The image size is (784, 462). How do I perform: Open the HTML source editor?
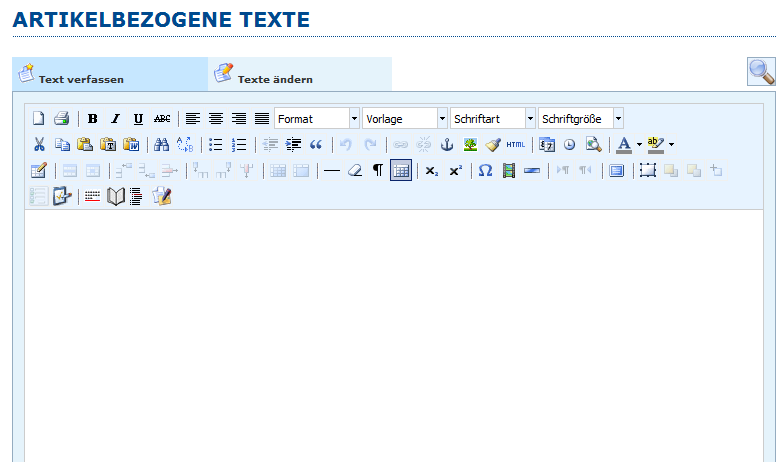(x=515, y=145)
